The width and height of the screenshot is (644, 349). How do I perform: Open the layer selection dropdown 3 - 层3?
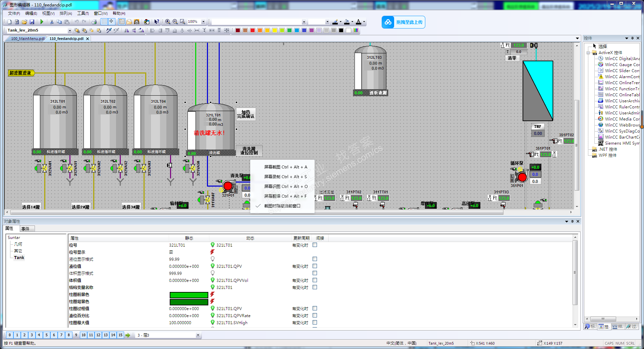point(198,335)
